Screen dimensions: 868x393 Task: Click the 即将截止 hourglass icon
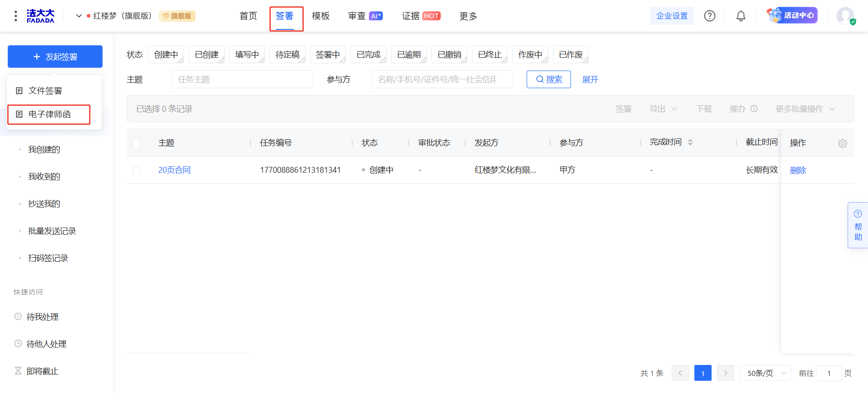click(x=18, y=371)
